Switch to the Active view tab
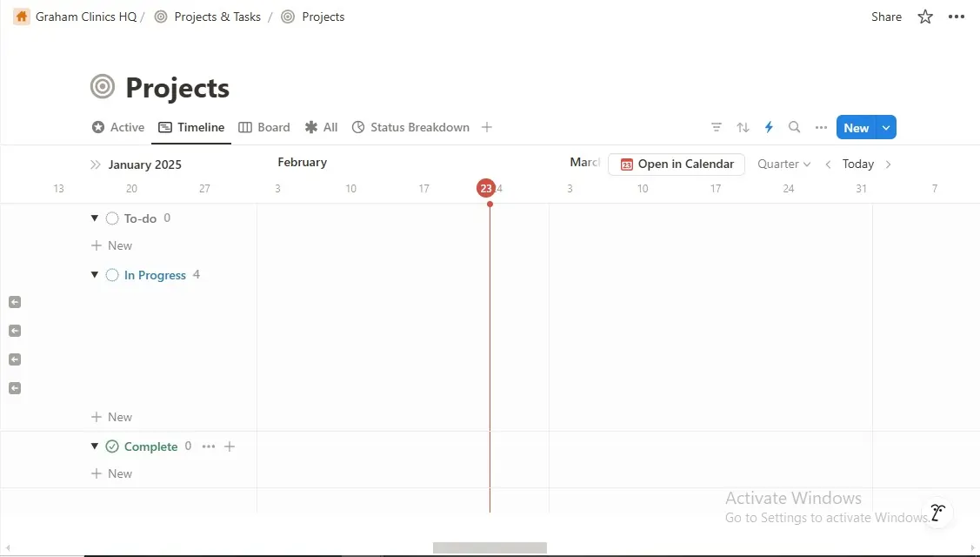The height and width of the screenshot is (557, 980). [118, 127]
